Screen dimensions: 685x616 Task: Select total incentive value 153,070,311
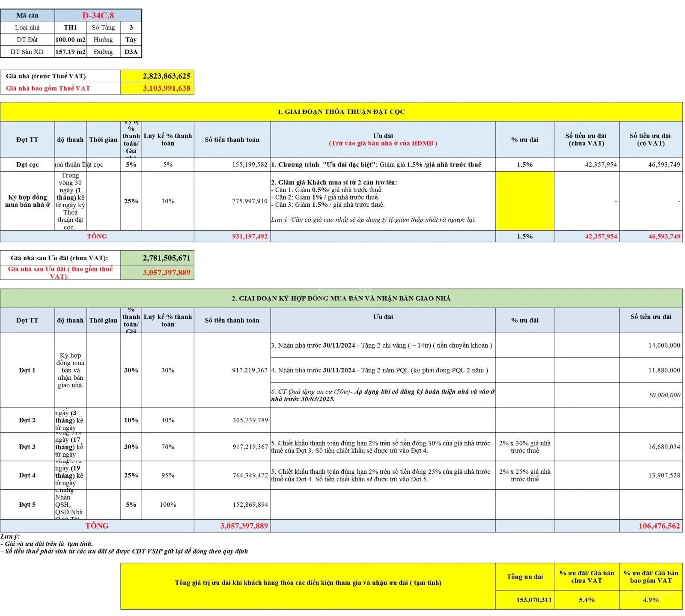(525, 600)
